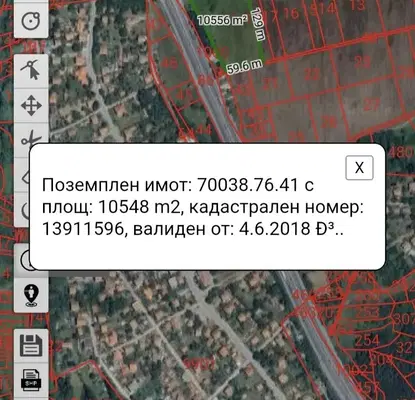Screen dimensions: 415x400
Task: Click the 'валиден от: 4.6.2018' text
Action: pos(222,229)
